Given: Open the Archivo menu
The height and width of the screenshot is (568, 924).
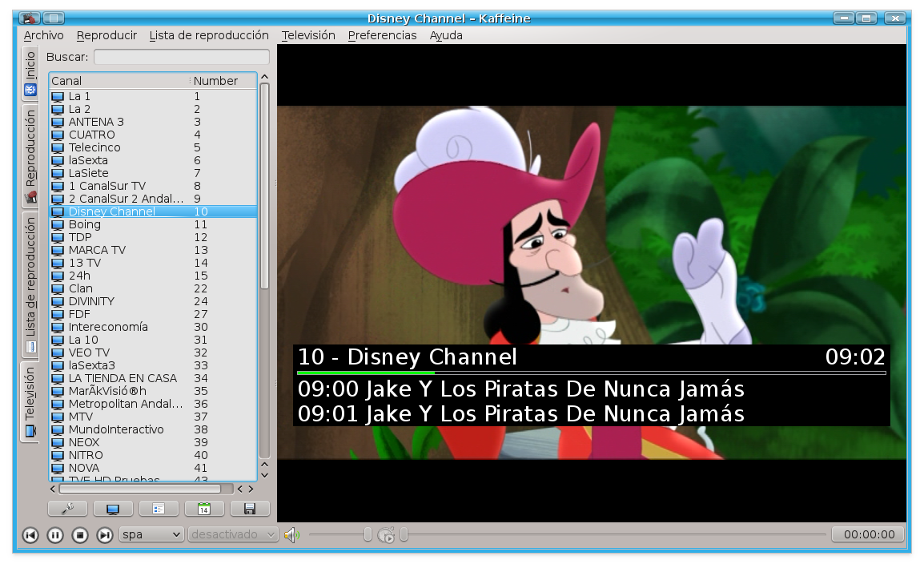Looking at the screenshot, I should (43, 35).
